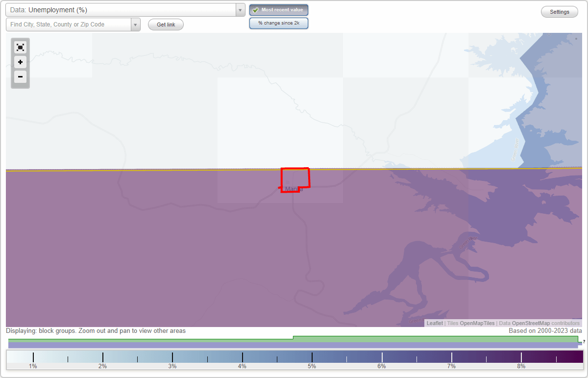
Task: Select the Most recent value option
Action: [279, 10]
